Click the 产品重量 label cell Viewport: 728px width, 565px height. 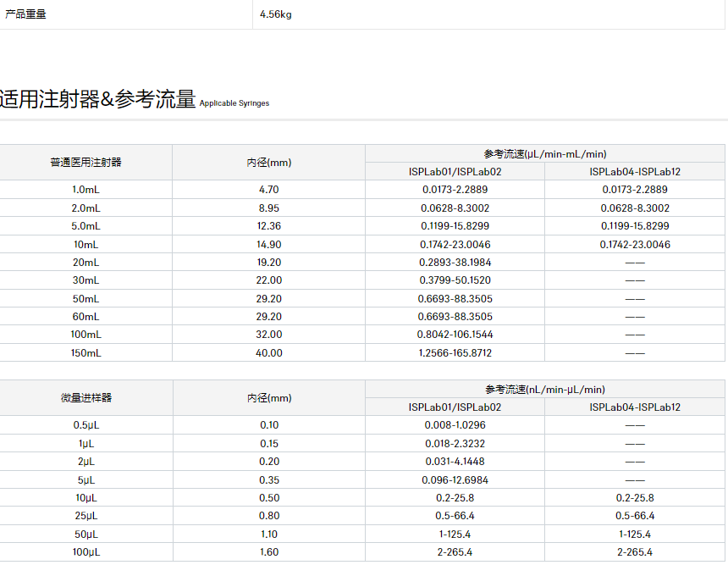pos(26,14)
